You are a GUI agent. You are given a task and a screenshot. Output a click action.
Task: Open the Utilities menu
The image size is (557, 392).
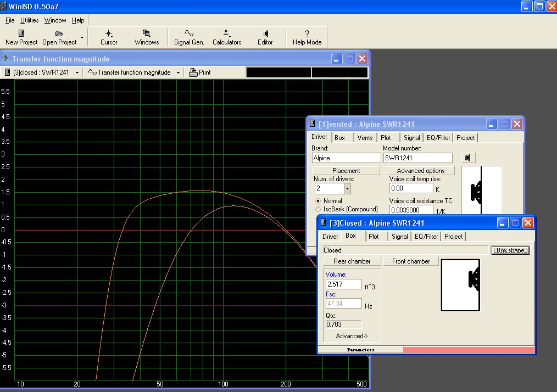click(30, 20)
